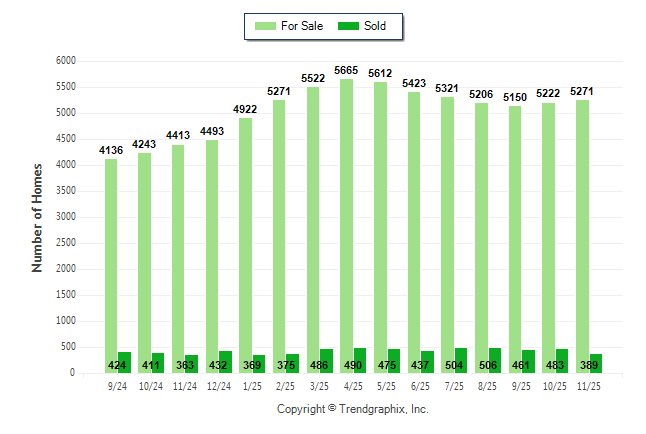The image size is (646, 434).
Task: Click the 6/25 x-axis label
Action: (420, 386)
